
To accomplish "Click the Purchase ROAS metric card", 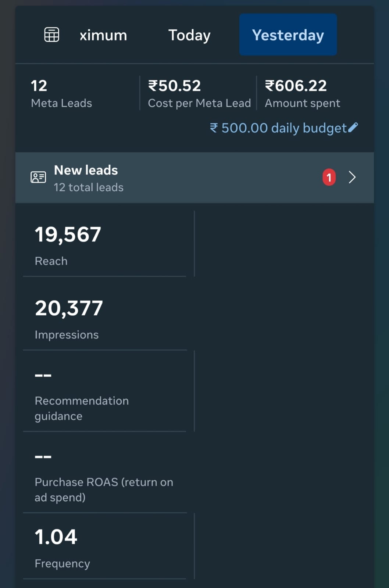I will tap(105, 477).
